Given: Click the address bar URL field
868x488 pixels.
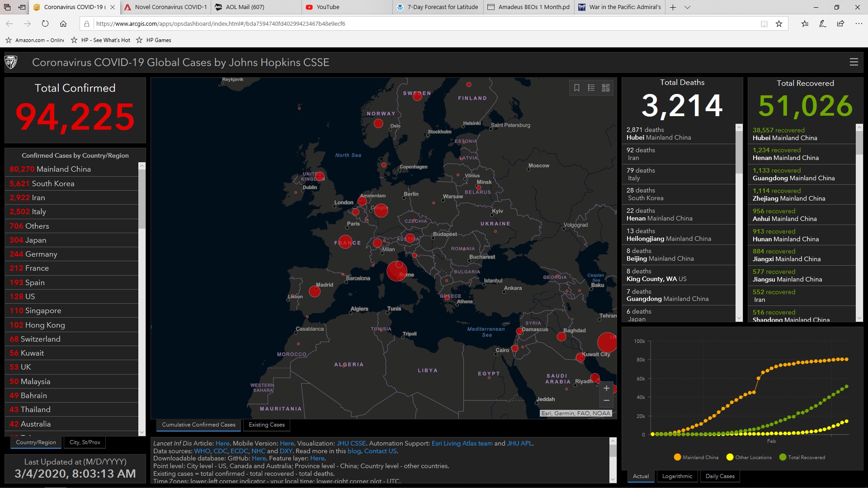Looking at the screenshot, I should click(x=425, y=24).
